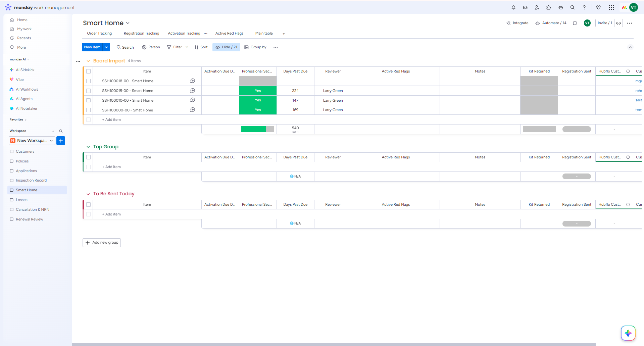Open the New item dropdown arrow
Viewport: 644px width, 346px height.
click(x=106, y=47)
